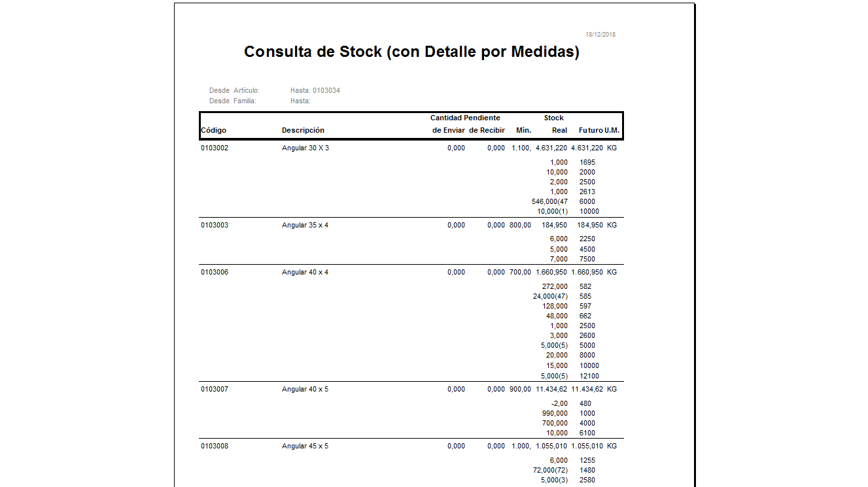Click the 'Cantidad Pendiente' header

[465, 118]
